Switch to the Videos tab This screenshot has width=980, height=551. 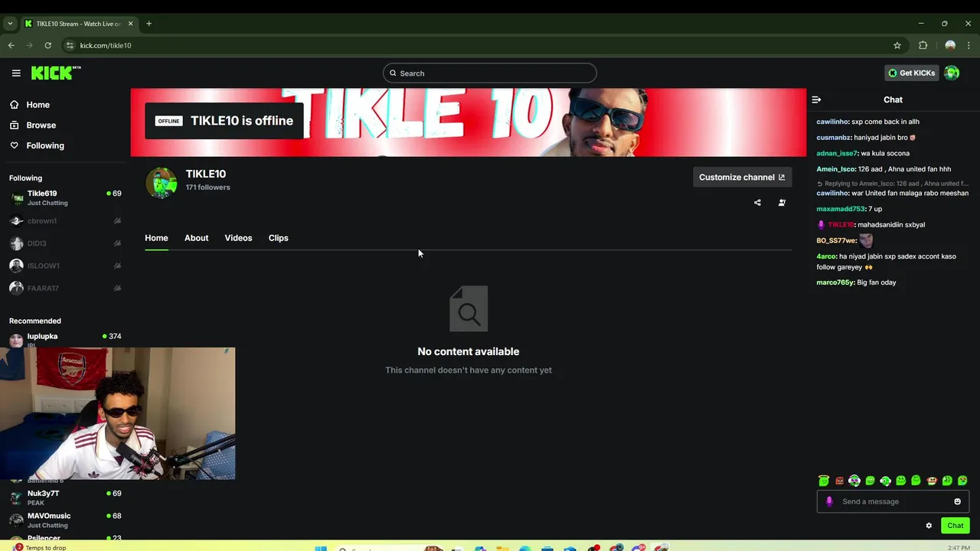238,238
